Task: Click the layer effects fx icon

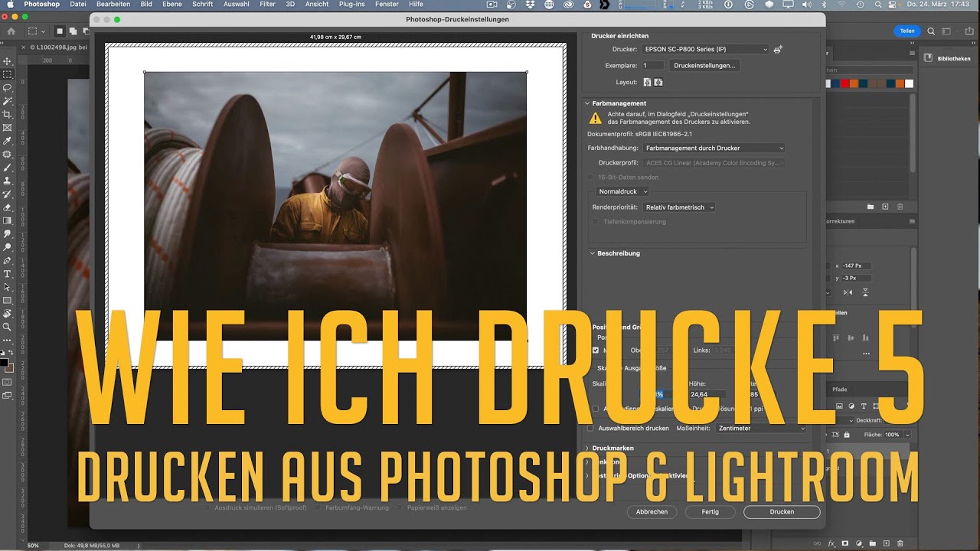Action: coord(831,543)
